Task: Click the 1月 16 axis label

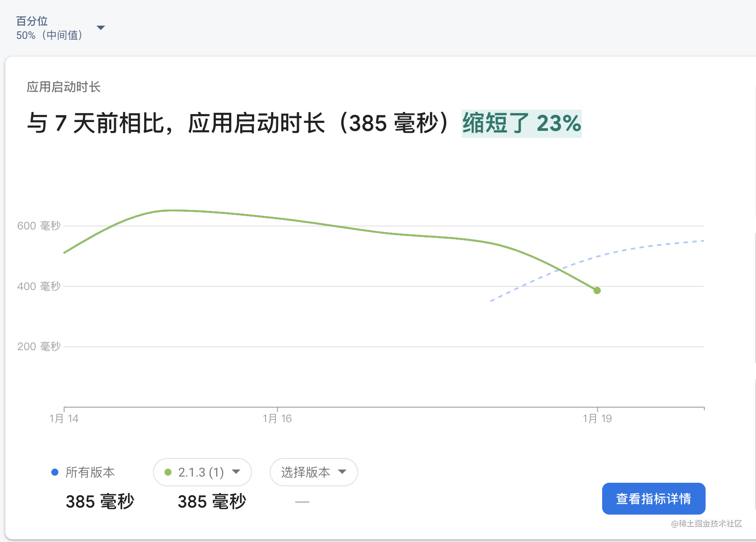Action: pos(277,419)
